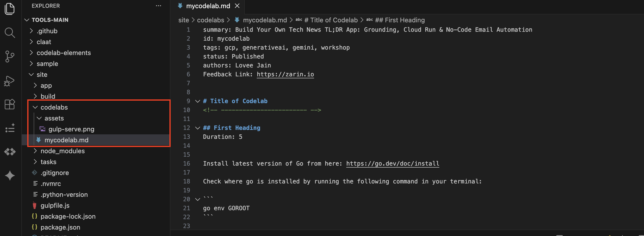Click the four-diamonds extension icon in activity bar
644x236 pixels.
tap(9, 152)
